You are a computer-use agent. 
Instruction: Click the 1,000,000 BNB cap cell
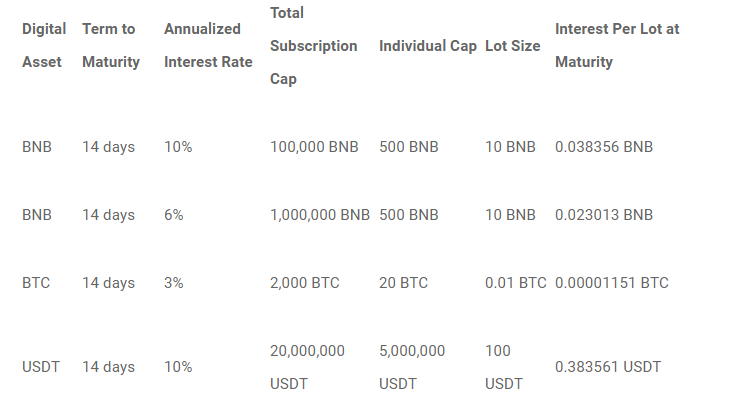[x=320, y=215]
